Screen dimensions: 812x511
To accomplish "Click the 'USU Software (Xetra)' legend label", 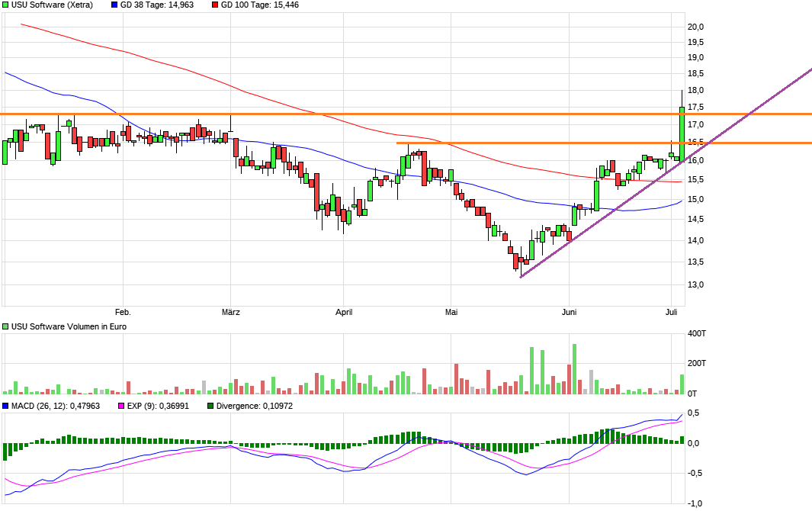I will [x=53, y=5].
